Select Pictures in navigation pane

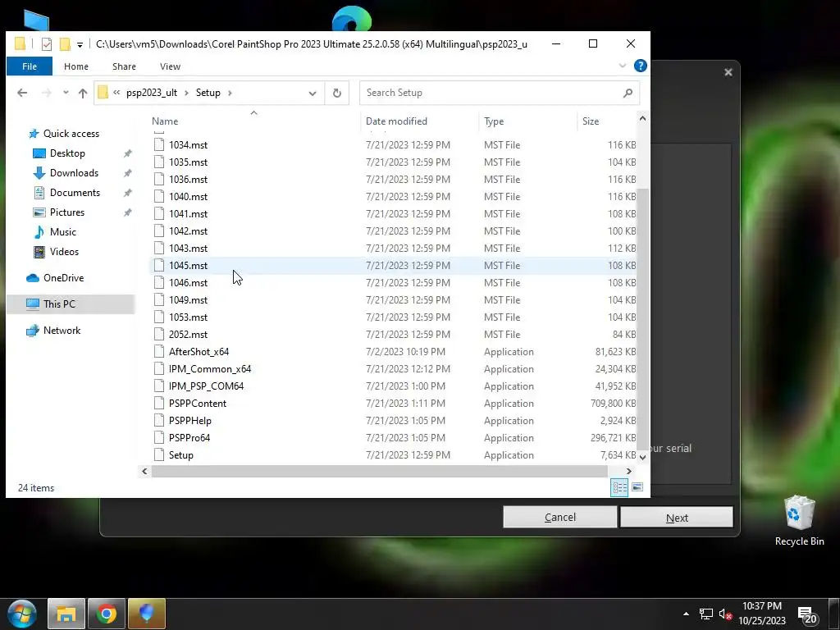[x=67, y=212]
